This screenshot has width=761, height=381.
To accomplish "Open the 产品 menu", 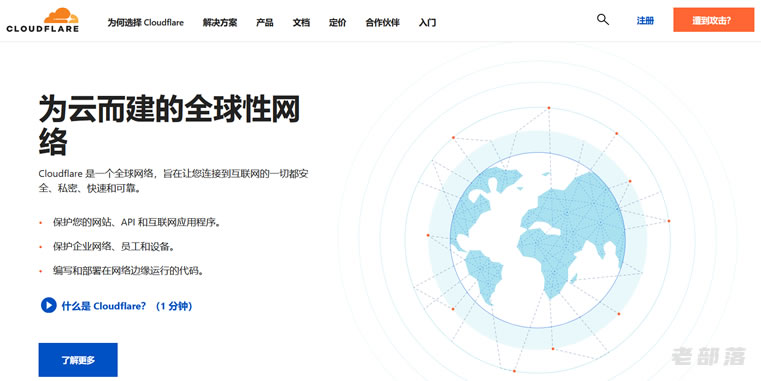I will [265, 22].
